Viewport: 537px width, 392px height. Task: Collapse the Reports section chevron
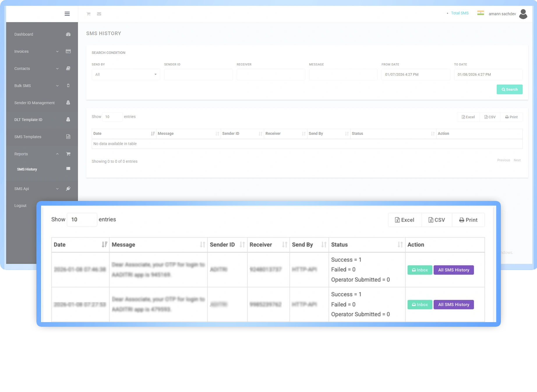57,154
